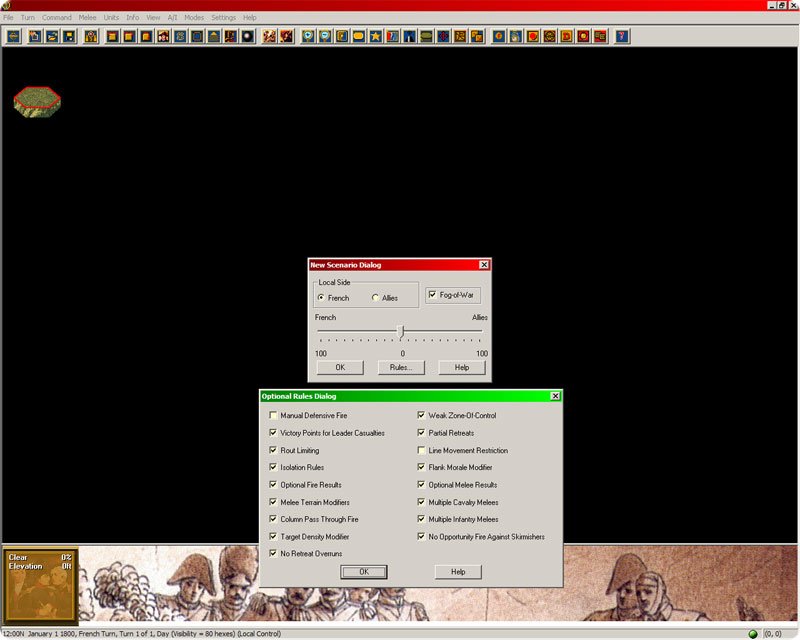
Task: Click the yellow star toolbar icon
Action: click(375, 37)
